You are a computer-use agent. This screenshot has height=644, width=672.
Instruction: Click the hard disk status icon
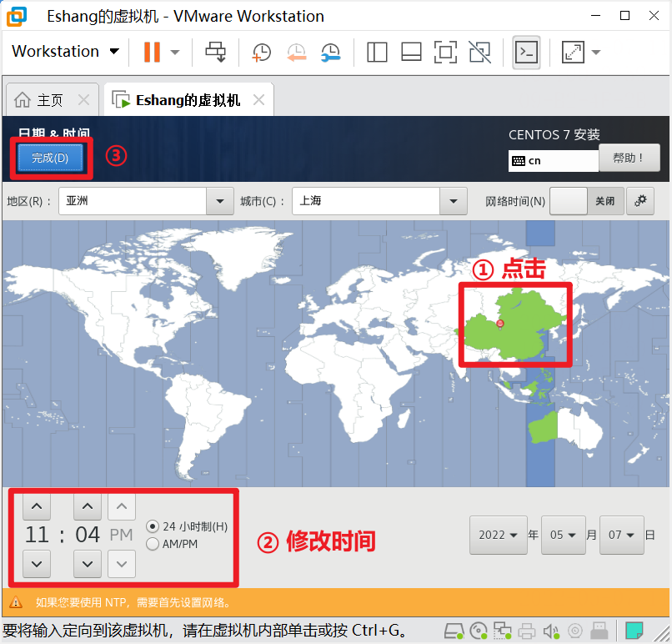(454, 631)
